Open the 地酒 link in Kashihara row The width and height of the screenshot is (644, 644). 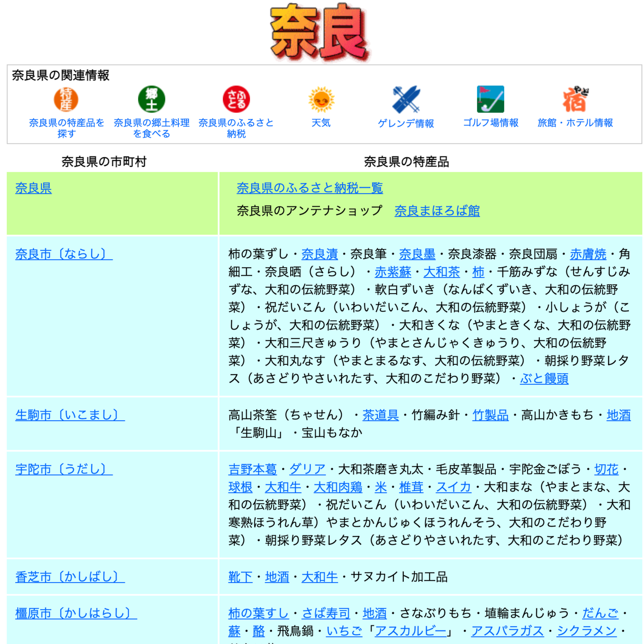[375, 613]
